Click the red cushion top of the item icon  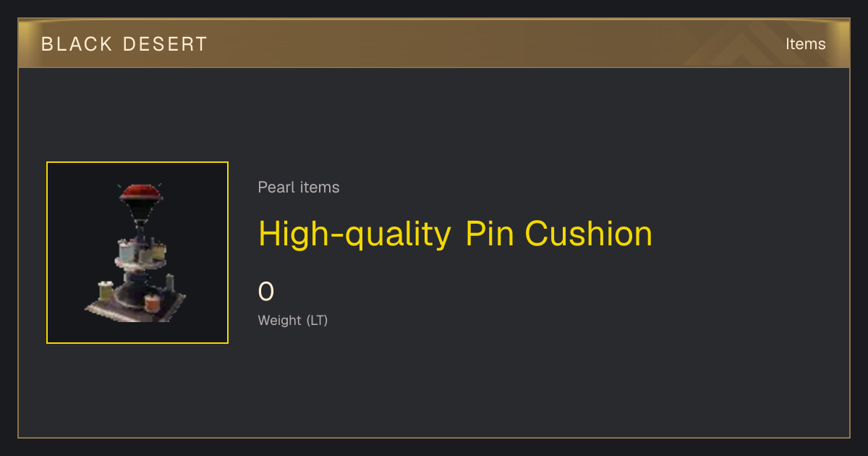[x=142, y=193]
